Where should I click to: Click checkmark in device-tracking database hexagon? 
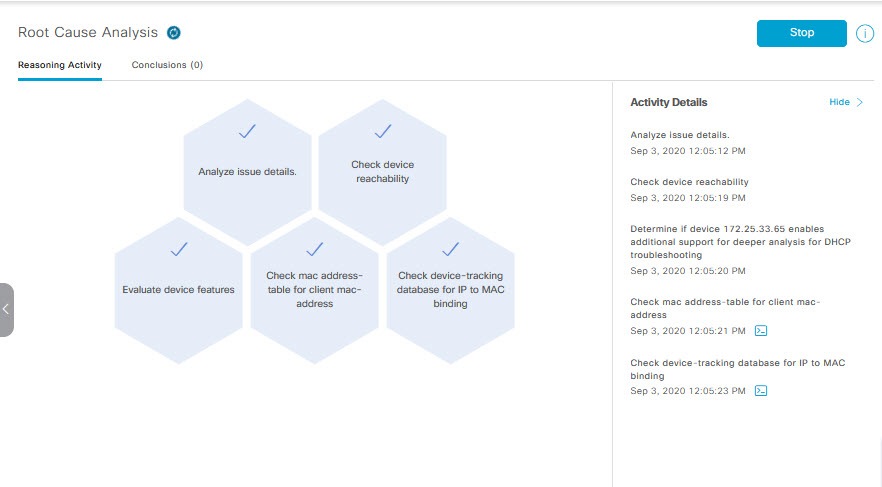[x=450, y=248]
